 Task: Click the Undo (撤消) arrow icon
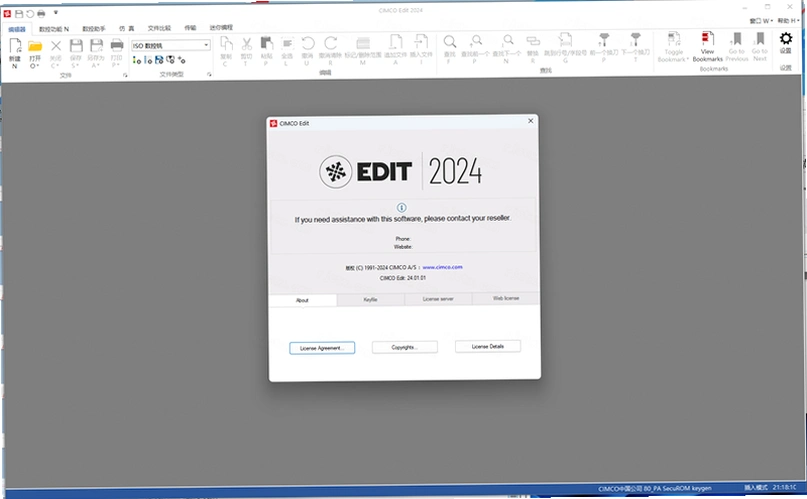coord(308,44)
